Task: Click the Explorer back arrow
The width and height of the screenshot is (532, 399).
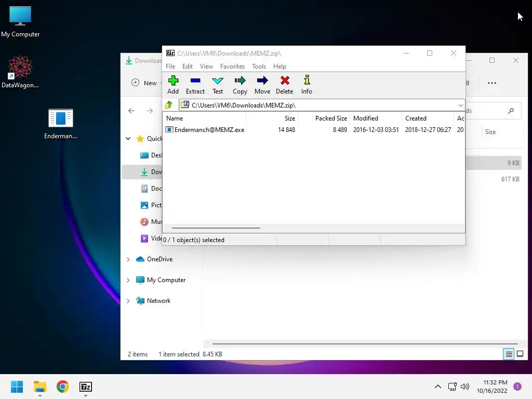Action: [x=131, y=111]
